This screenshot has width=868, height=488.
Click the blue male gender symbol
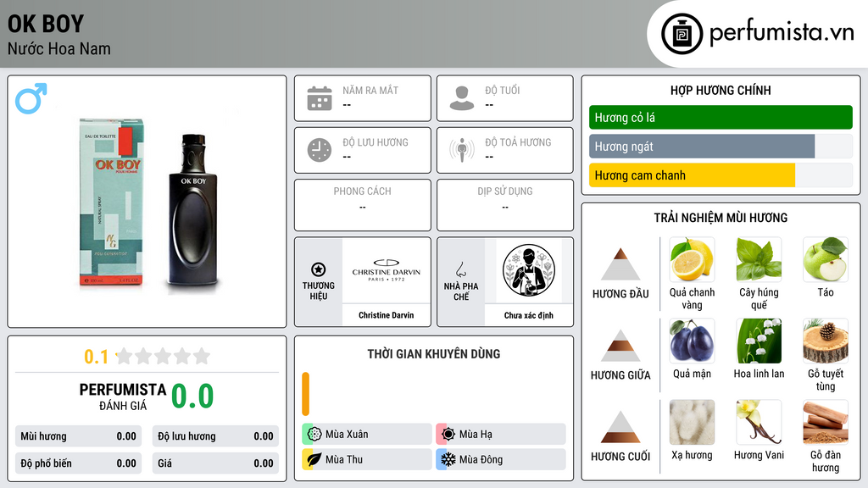coord(31,98)
